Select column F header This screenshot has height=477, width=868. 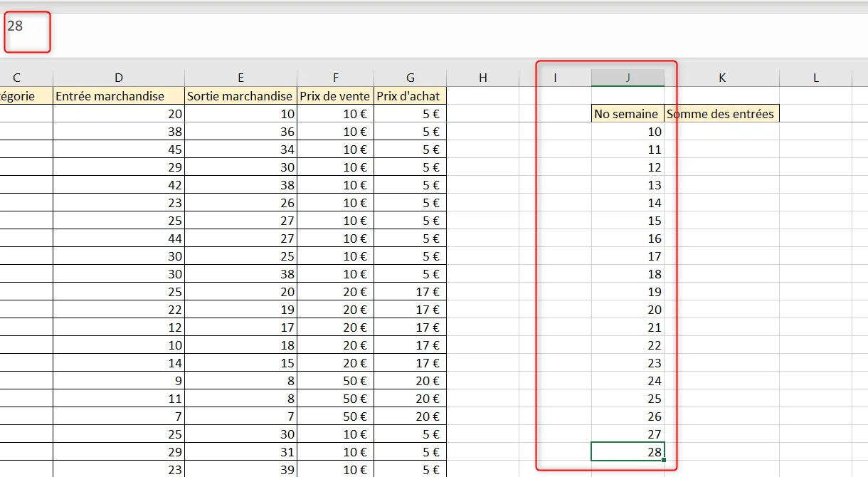click(335, 78)
